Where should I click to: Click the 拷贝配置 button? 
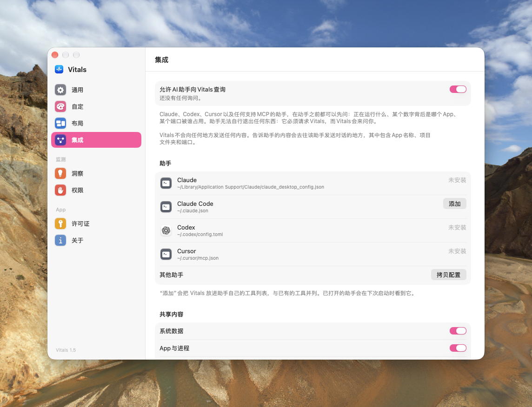tap(448, 275)
